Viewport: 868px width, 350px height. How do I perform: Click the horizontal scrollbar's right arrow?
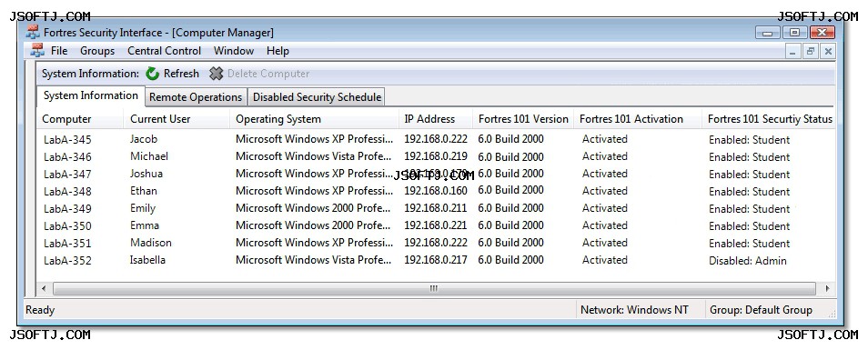(827, 288)
